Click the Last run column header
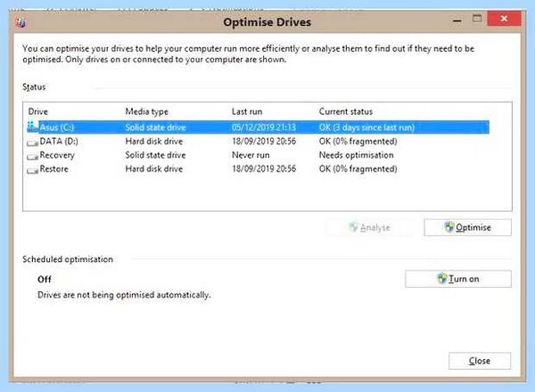 pos(247,111)
